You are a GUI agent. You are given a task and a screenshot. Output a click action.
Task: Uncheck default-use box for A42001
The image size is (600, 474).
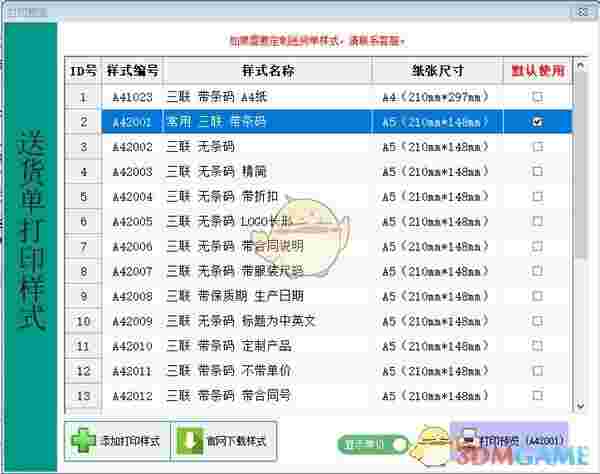pyautogui.click(x=537, y=122)
